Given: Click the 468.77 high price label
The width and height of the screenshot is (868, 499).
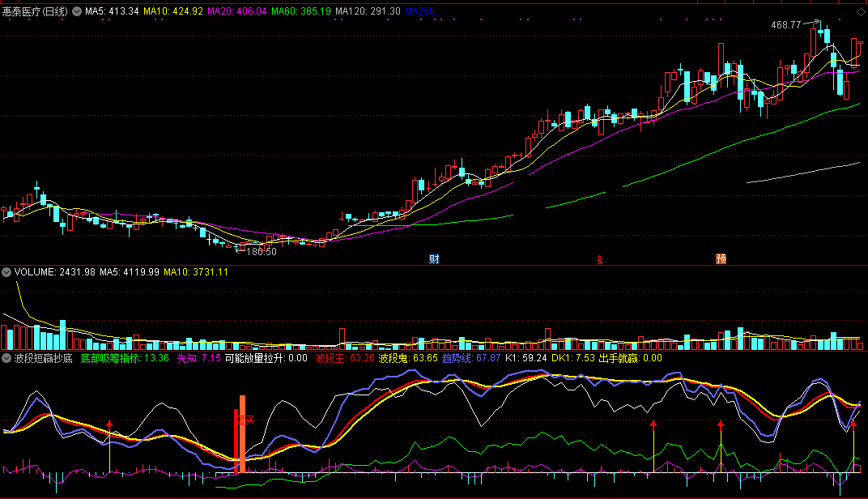Looking at the screenshot, I should pos(786,25).
